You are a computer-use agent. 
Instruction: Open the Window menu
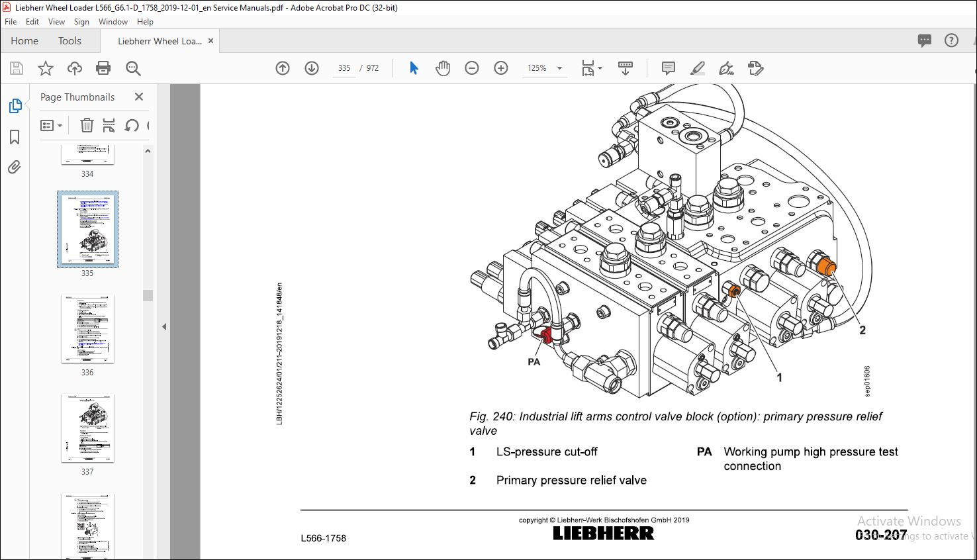[x=113, y=22]
